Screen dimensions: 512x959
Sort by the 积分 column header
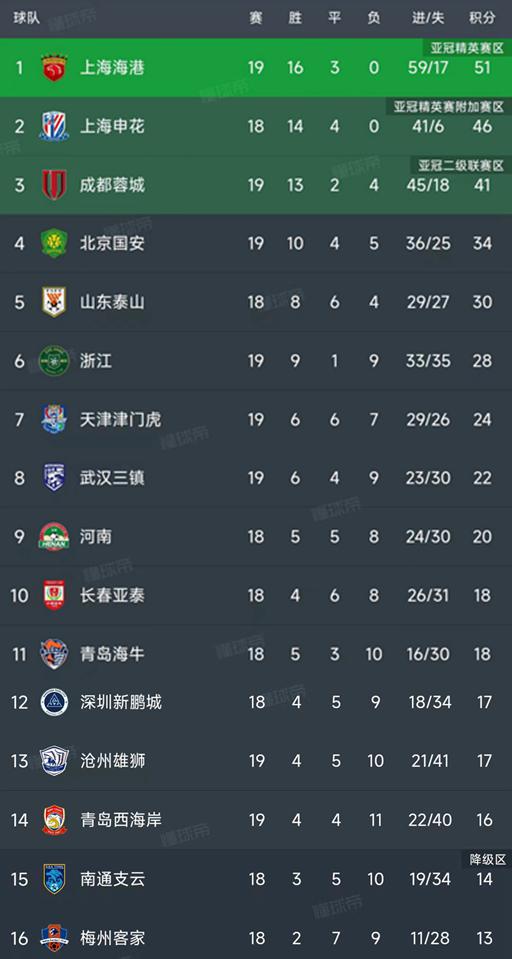(482, 18)
